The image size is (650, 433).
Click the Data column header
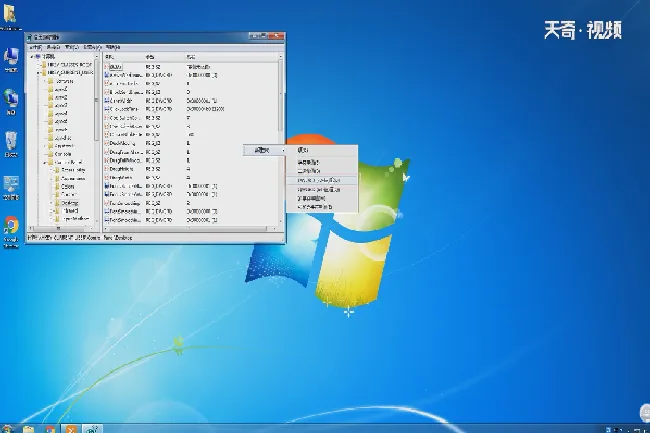click(x=231, y=57)
